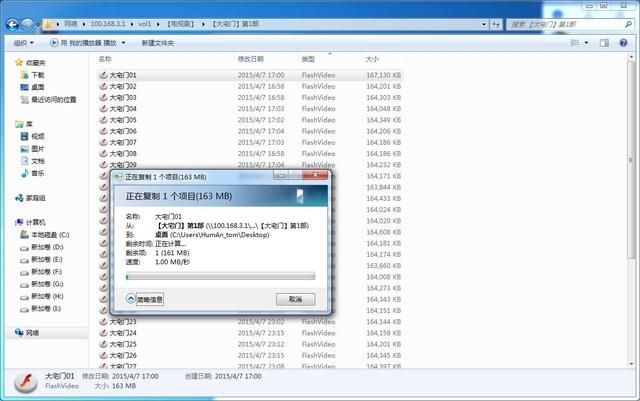
Task: Select the file 大宅门01
Action: 123,75
